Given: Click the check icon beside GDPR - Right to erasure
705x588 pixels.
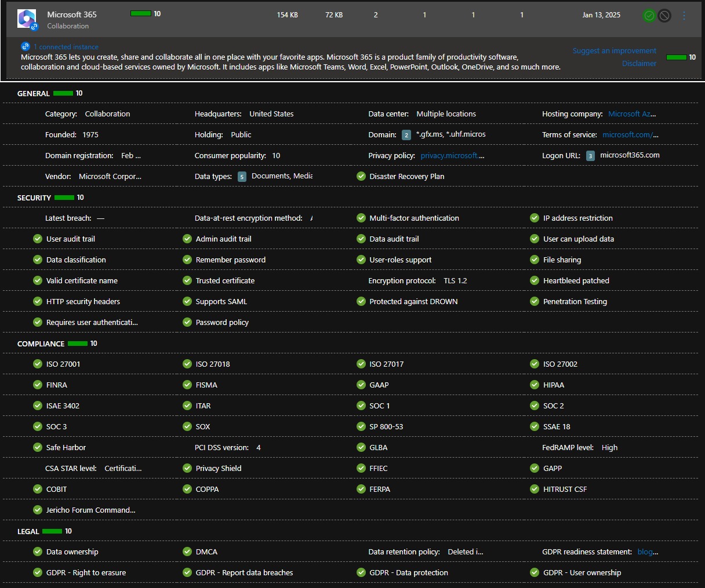Looking at the screenshot, I should click(37, 572).
